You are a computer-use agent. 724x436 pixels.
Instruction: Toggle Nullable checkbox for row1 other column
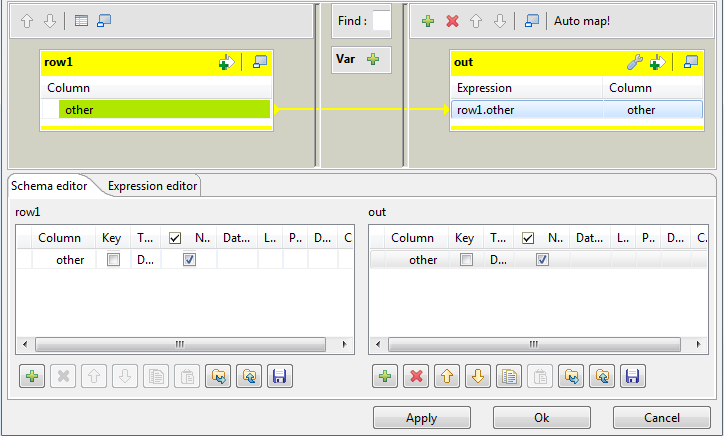point(189,260)
